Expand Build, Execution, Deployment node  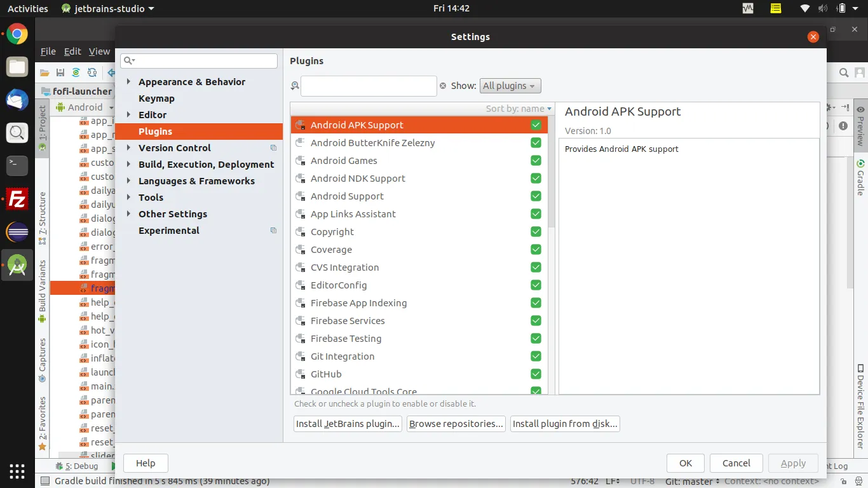point(128,165)
